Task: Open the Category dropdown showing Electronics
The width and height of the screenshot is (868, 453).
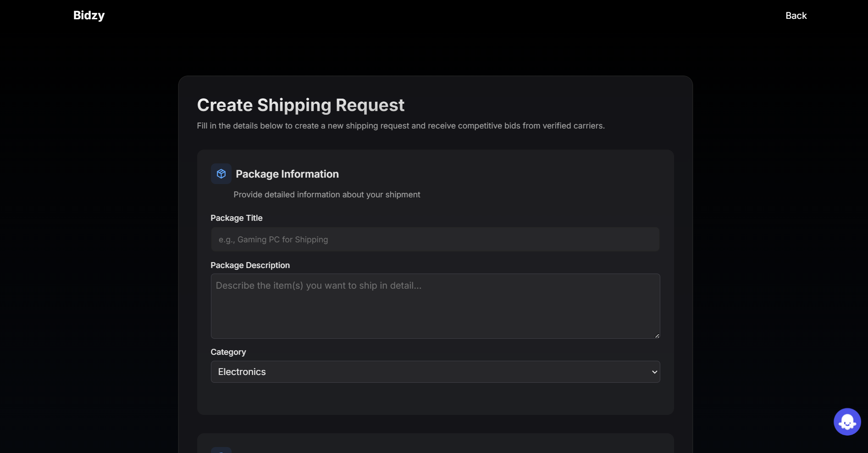Action: point(435,372)
